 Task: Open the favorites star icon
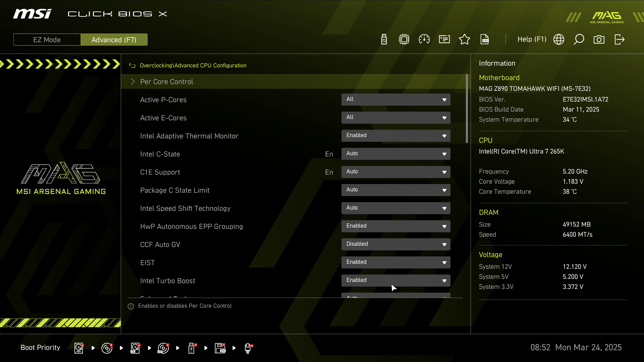coord(465,40)
